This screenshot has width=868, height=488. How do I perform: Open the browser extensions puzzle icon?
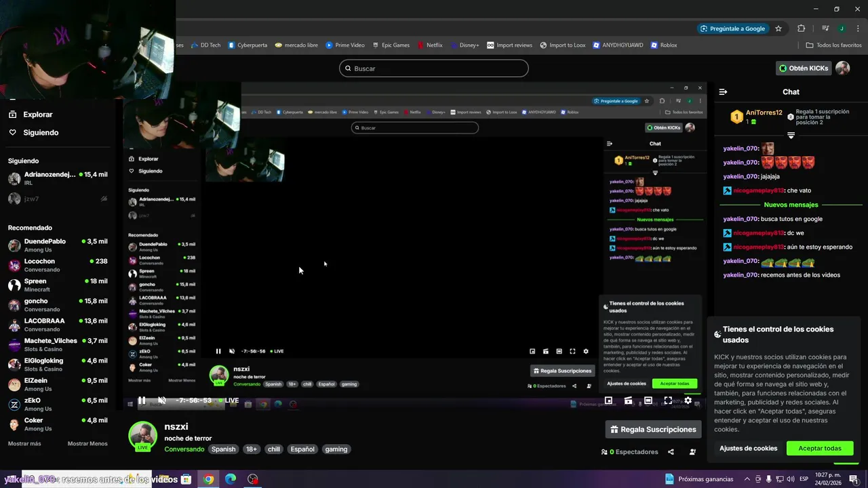point(802,28)
